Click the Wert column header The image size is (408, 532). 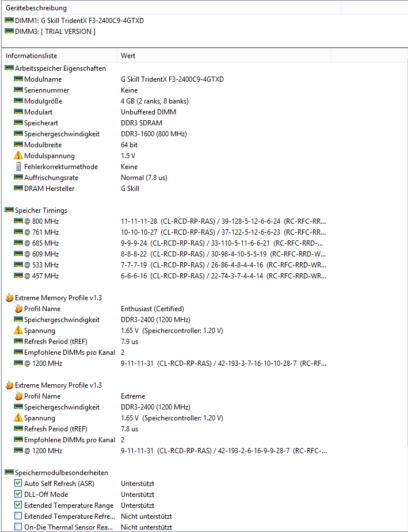coord(224,56)
